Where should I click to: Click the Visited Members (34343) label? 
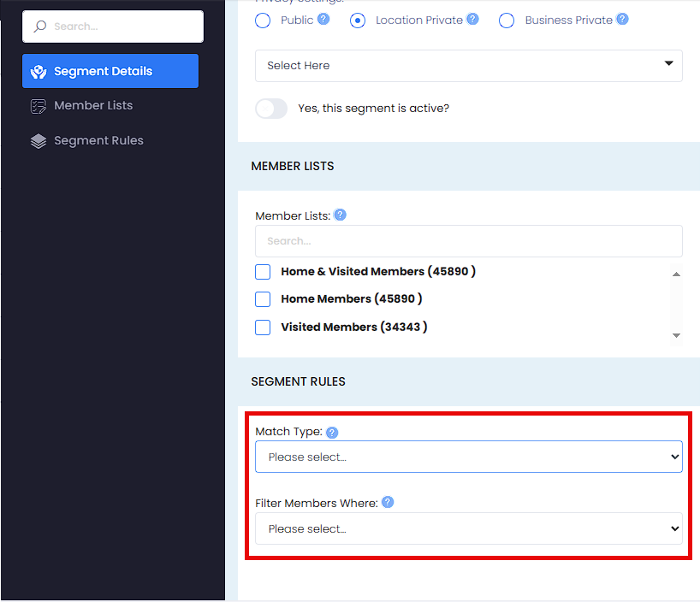point(354,328)
